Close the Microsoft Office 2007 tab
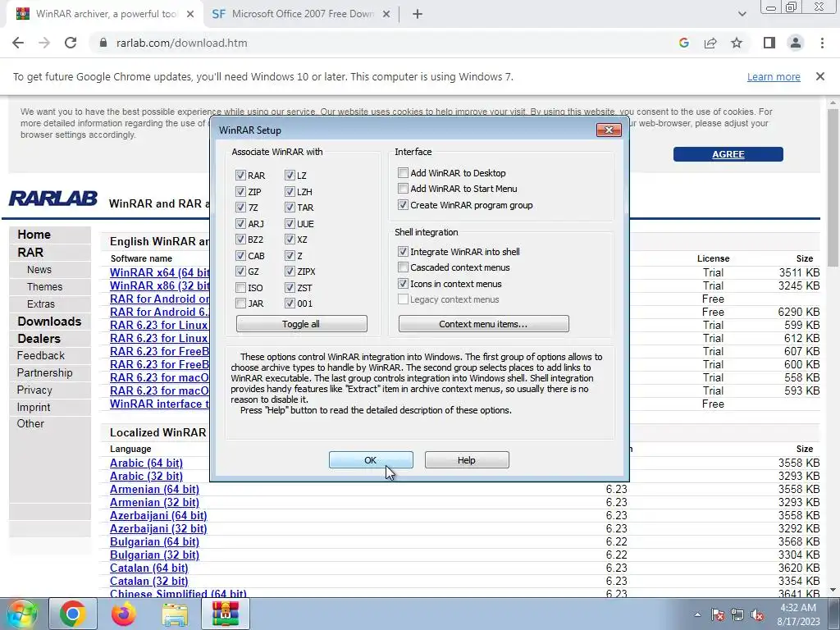Screen dimensions: 840x630 point(386,14)
